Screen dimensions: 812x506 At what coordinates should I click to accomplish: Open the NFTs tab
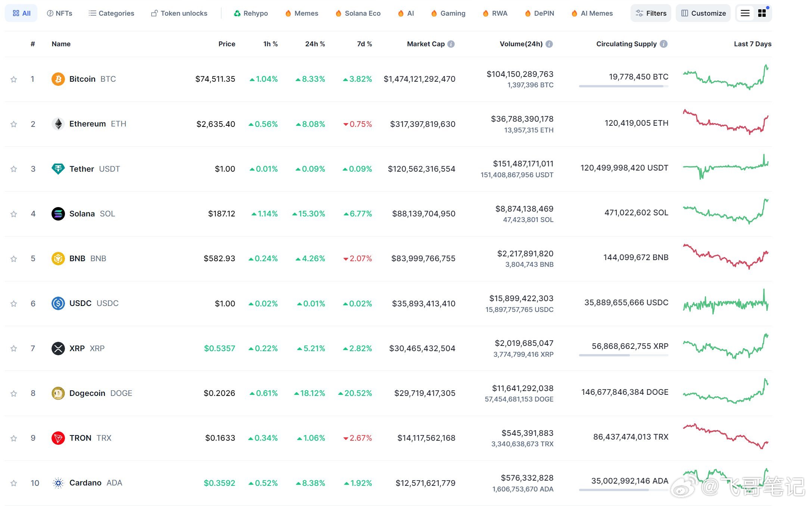[x=60, y=13]
